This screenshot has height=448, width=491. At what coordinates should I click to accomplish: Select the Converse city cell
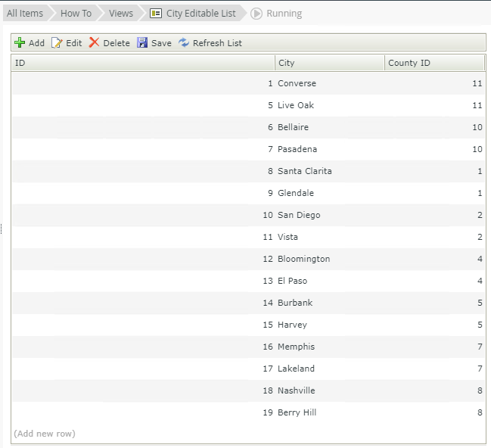(x=297, y=83)
